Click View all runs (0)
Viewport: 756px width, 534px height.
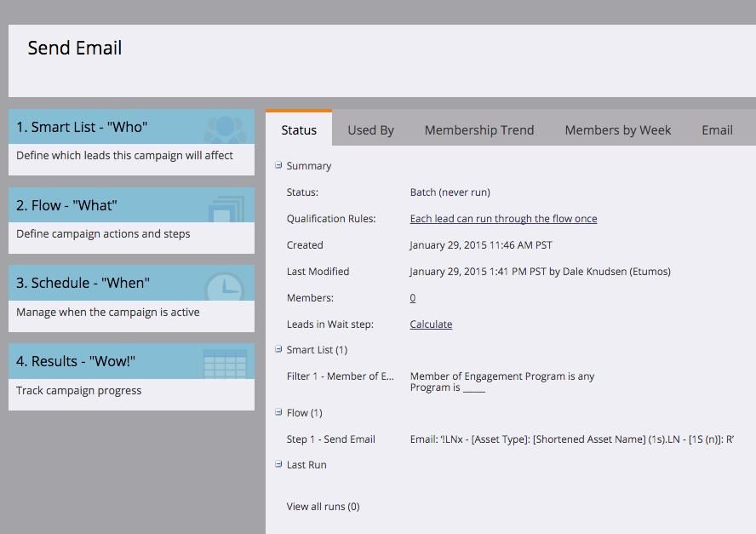click(x=323, y=507)
